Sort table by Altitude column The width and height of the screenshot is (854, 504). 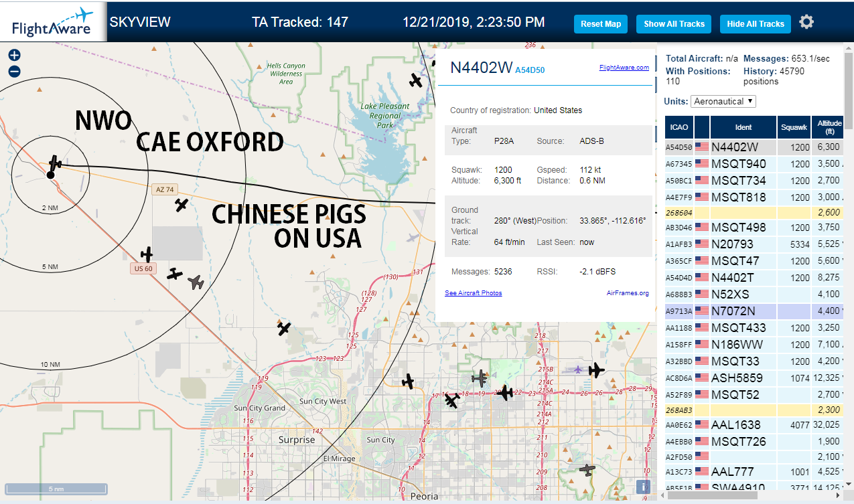[x=829, y=127]
